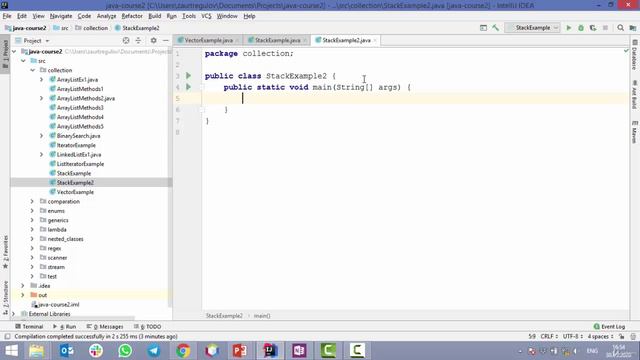Run the StackExample configuration
Image resolution: width=640 pixels, height=360 pixels.
click(569, 28)
